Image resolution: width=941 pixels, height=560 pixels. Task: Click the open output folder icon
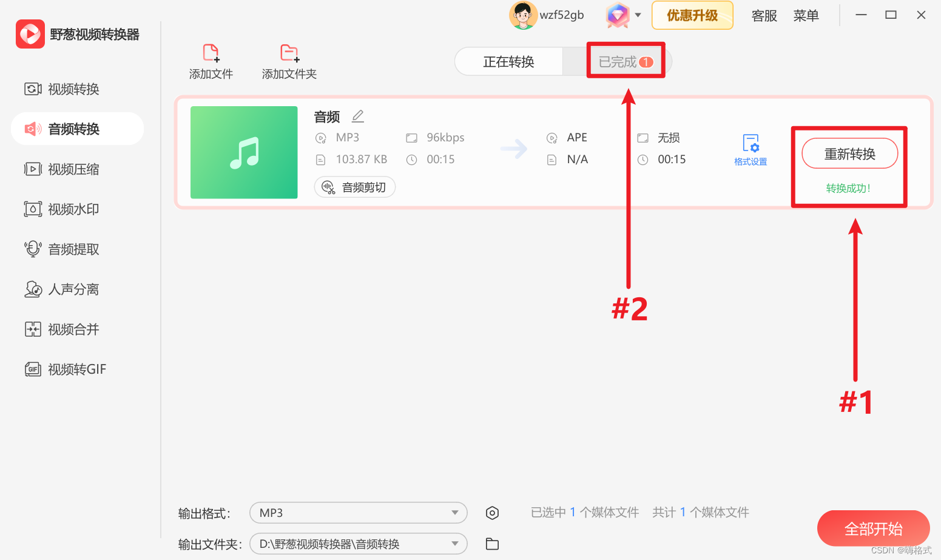click(x=492, y=544)
